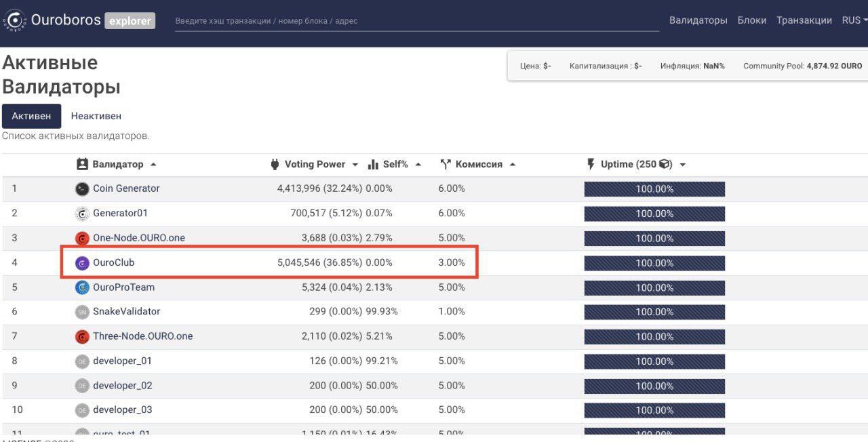Click the Self% bar chart icon

(373, 165)
